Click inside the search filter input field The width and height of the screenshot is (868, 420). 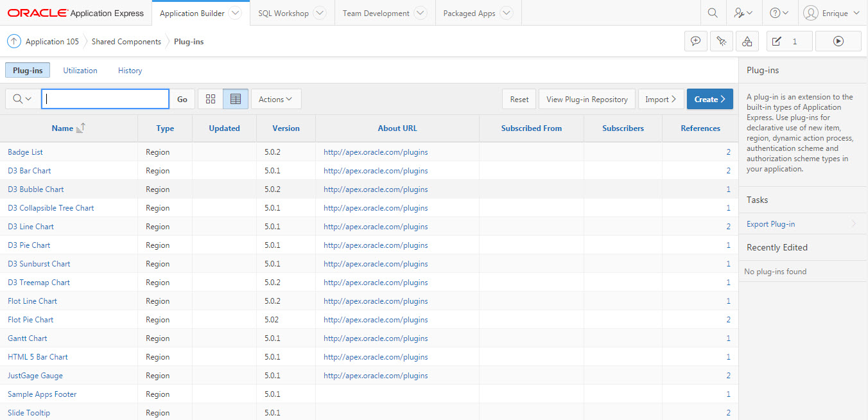(105, 99)
